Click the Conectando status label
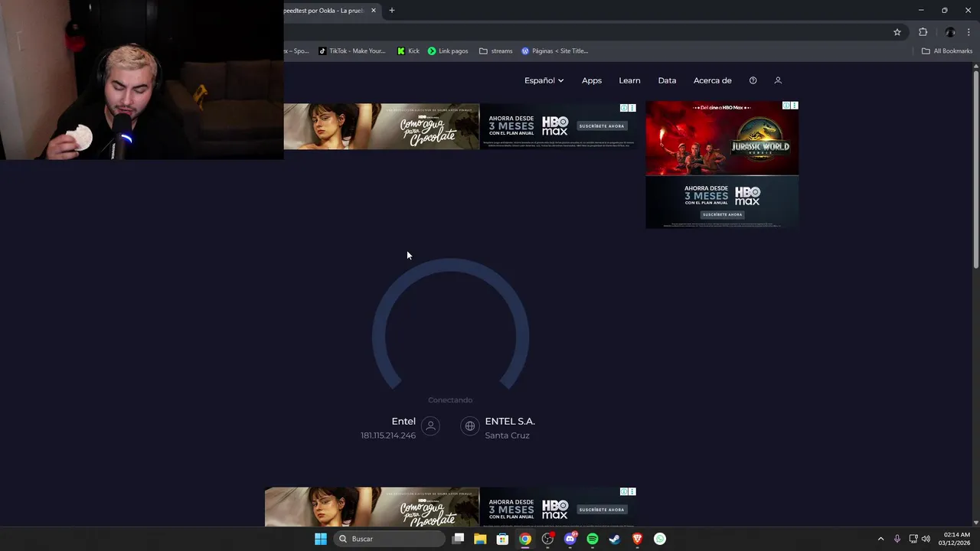The width and height of the screenshot is (980, 551). pyautogui.click(x=450, y=400)
